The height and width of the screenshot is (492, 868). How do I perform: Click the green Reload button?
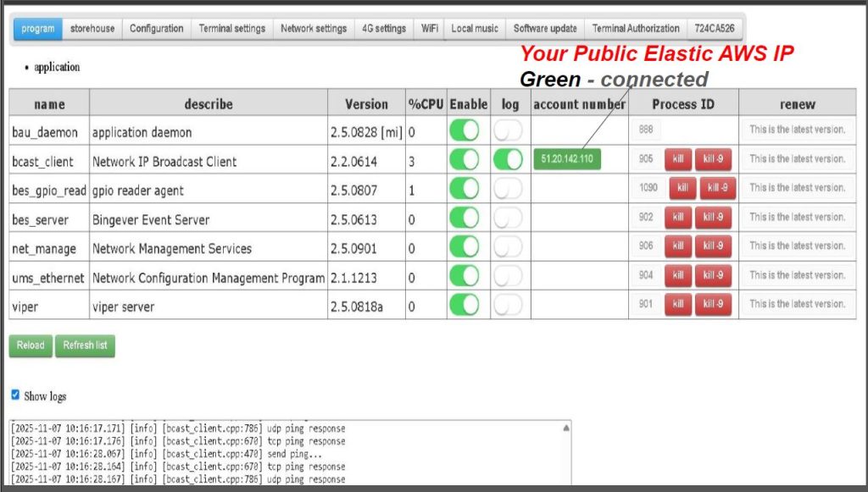click(x=30, y=346)
